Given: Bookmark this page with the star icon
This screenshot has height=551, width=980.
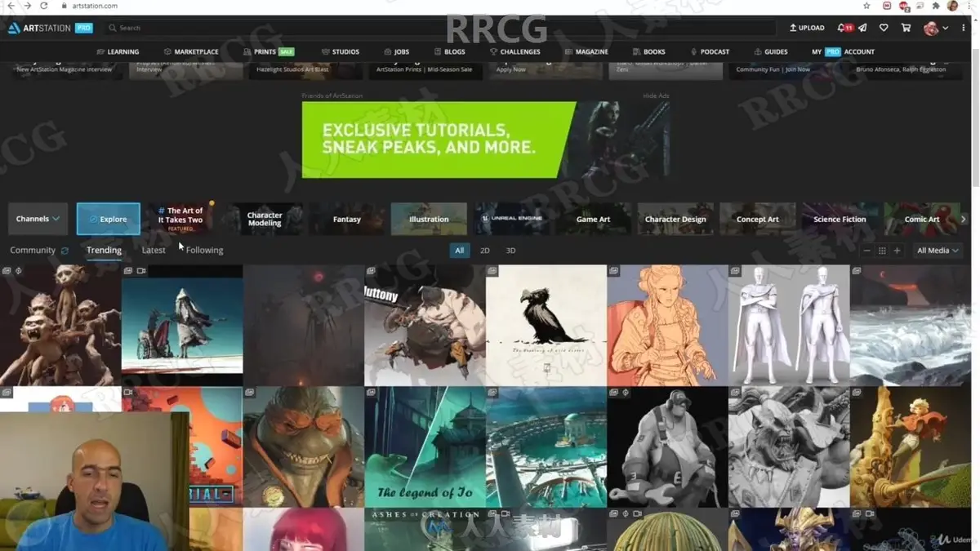Looking at the screenshot, I should pyautogui.click(x=866, y=6).
